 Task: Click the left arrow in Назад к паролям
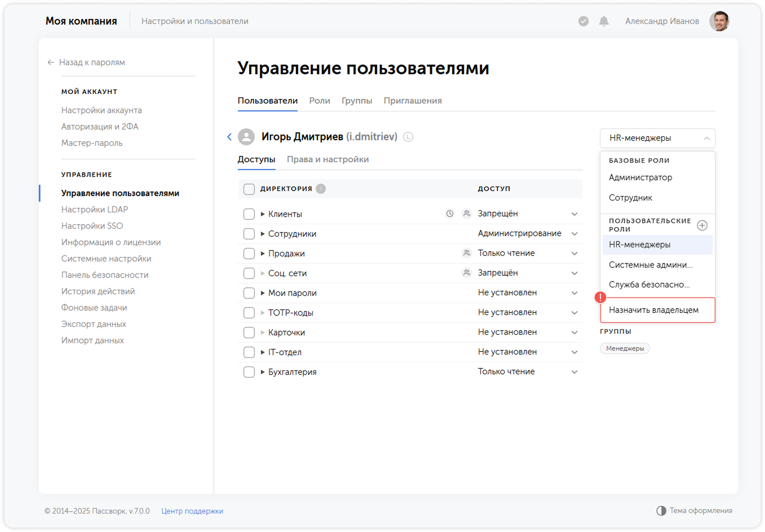(51, 62)
